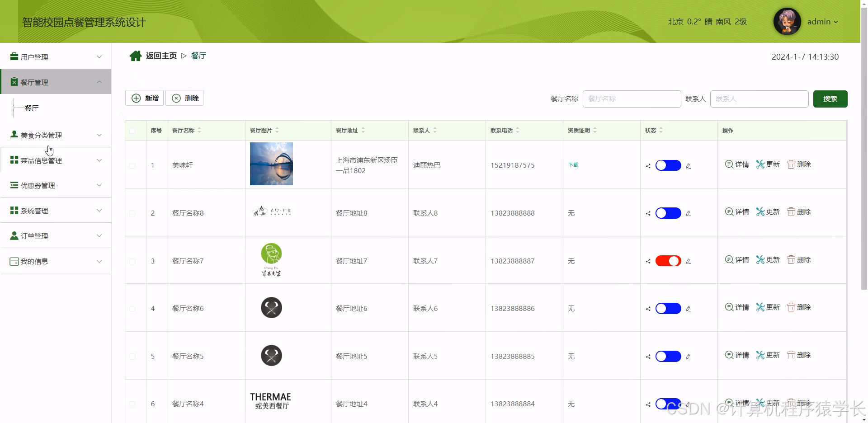Check the select-all checkbox in table header
This screenshot has width=868, height=423.
click(x=132, y=131)
